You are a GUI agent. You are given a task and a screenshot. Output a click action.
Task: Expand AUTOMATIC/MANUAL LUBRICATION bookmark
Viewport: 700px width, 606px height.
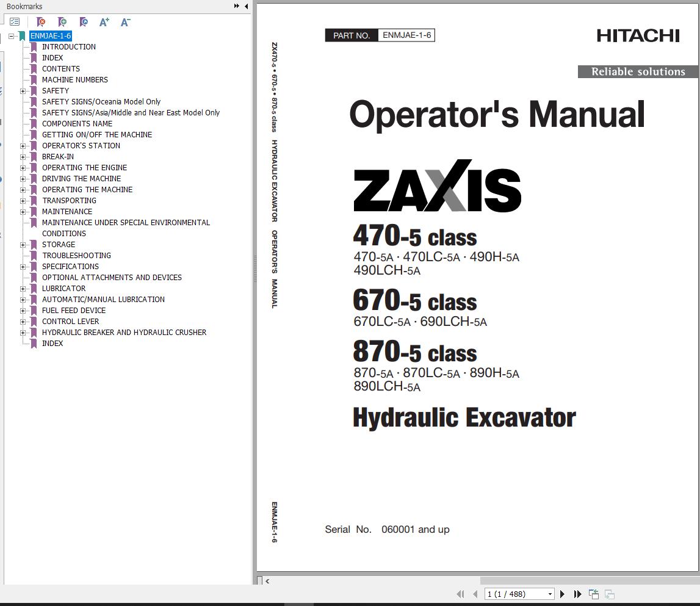23,300
